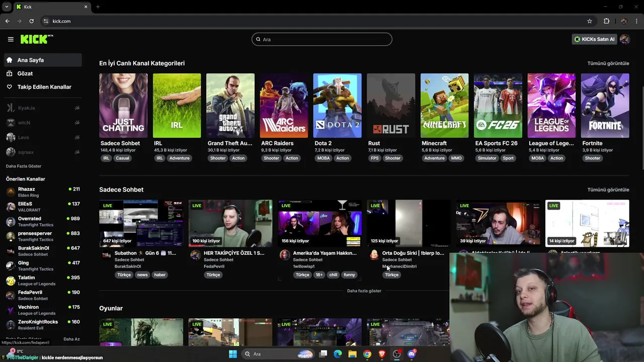Launch Microsoft Edge from taskbar
Screen dimensions: 644x362
coord(338,354)
